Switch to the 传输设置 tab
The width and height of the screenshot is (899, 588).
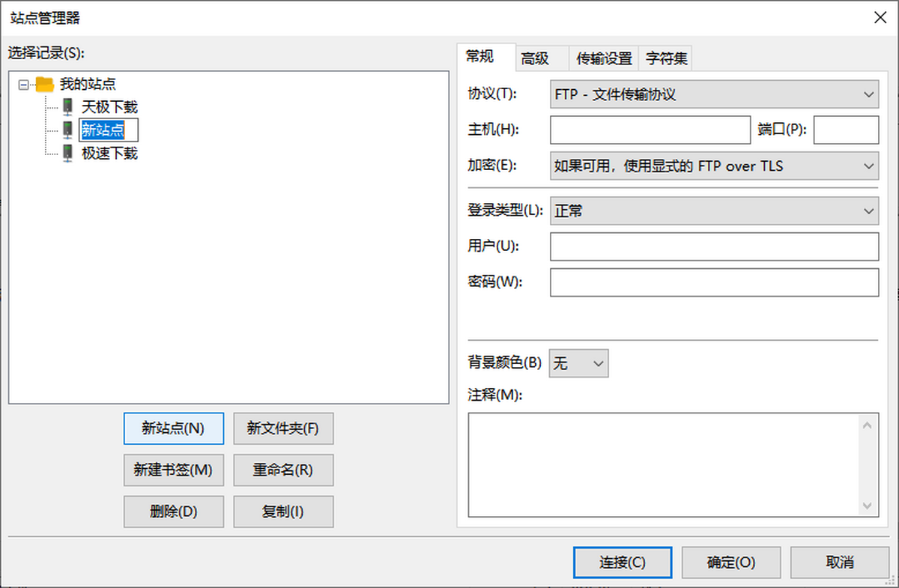coord(603,58)
